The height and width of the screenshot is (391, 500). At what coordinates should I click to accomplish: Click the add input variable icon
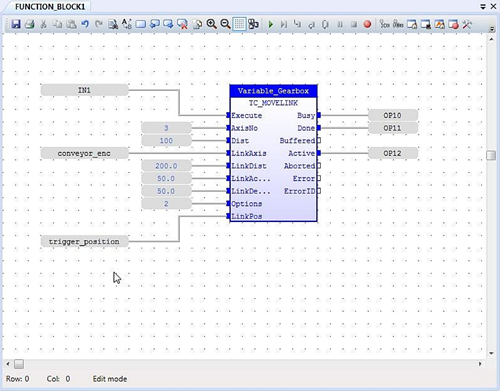tap(154, 24)
